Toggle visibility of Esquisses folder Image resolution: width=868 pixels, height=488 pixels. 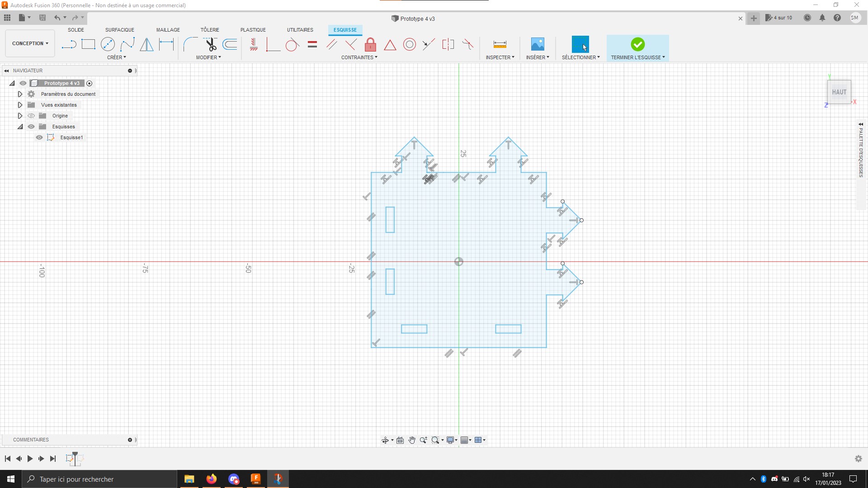click(x=31, y=127)
